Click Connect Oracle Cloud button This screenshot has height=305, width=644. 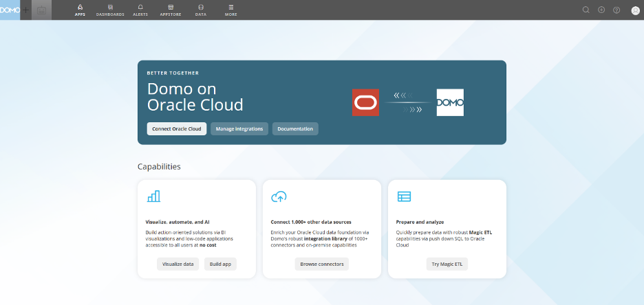(x=177, y=128)
